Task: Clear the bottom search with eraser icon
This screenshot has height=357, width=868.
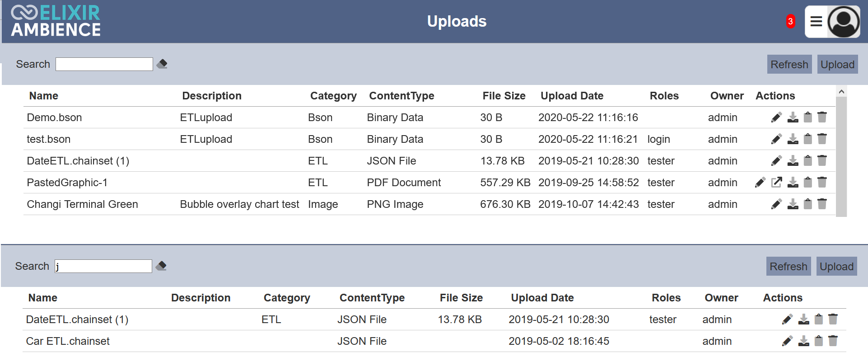Action: point(161,266)
